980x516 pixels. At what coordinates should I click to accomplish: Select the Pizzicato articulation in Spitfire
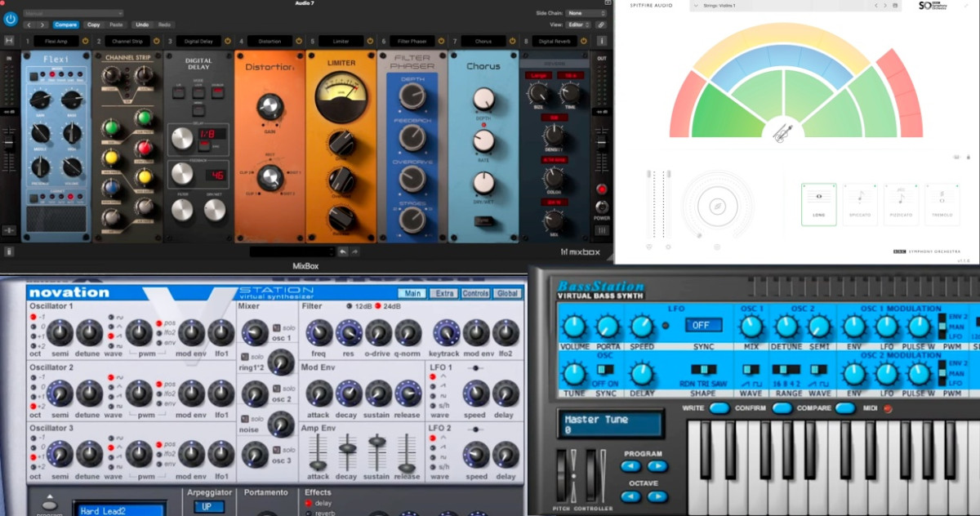click(901, 204)
